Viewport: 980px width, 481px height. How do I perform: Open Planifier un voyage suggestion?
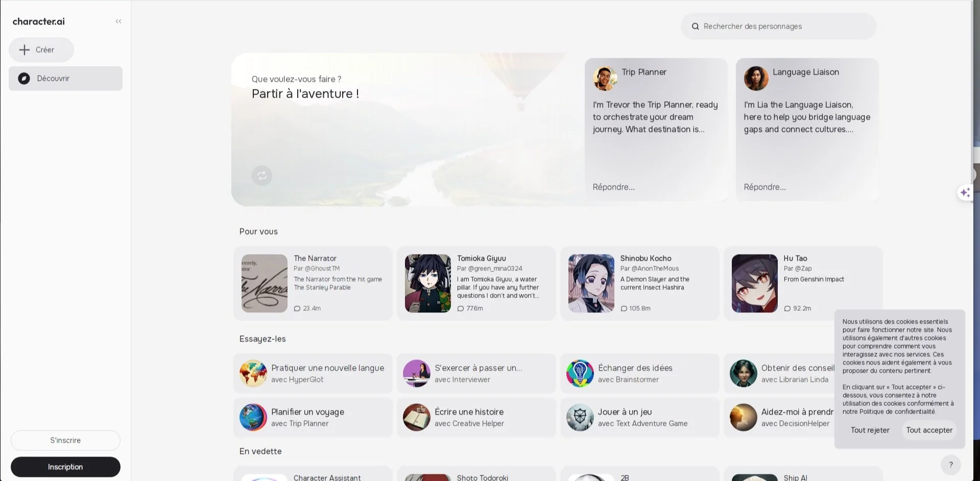pos(313,417)
